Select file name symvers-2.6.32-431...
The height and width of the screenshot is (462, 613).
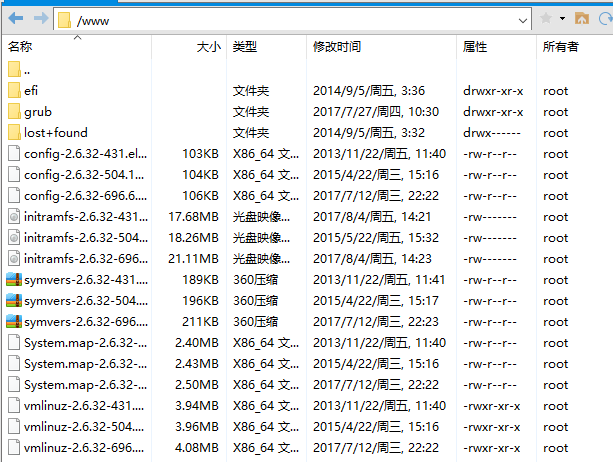point(86,280)
